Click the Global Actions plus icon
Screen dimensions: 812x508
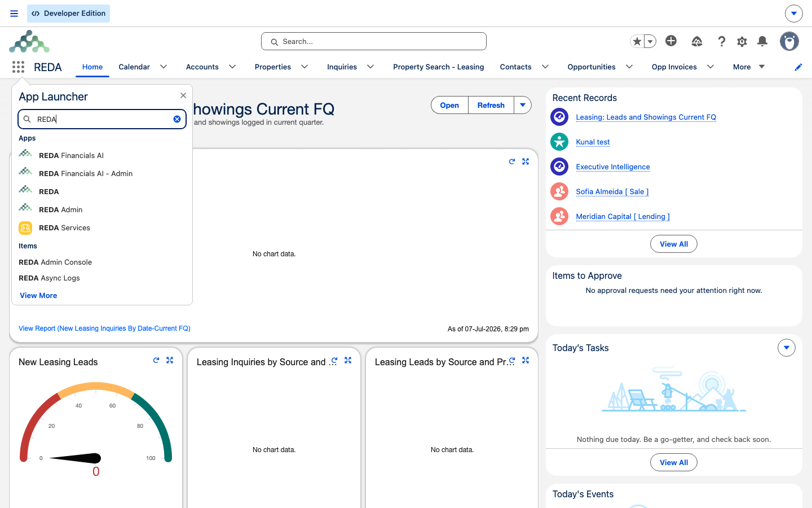tap(671, 41)
